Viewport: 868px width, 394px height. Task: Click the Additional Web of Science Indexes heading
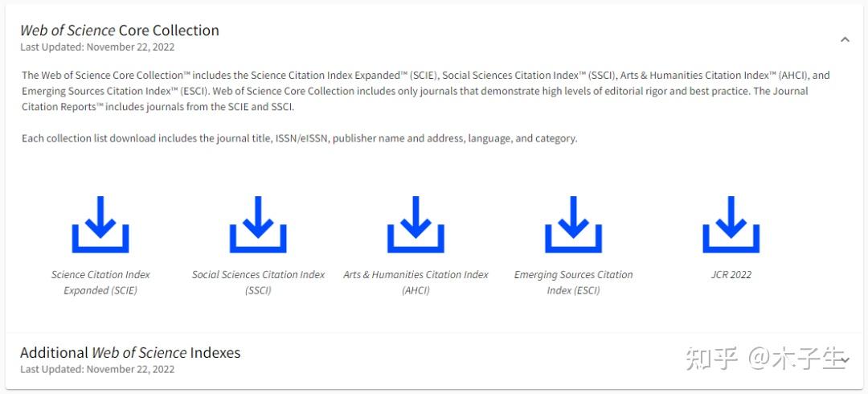pyautogui.click(x=130, y=352)
